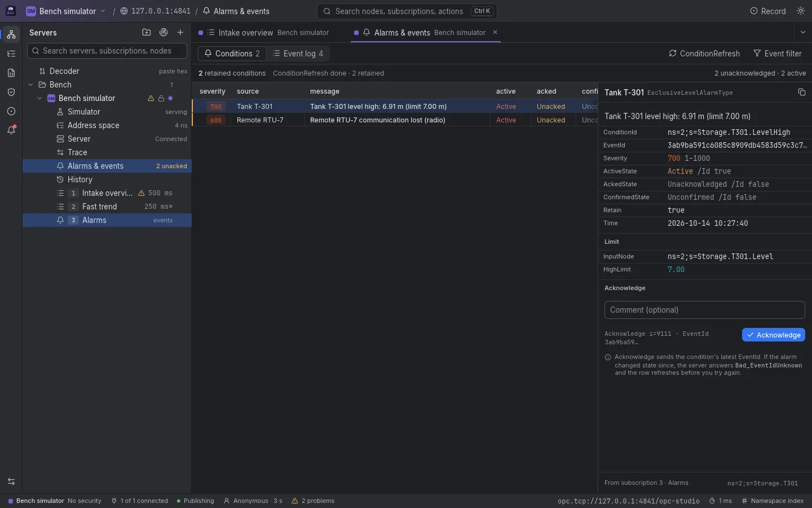Open the Servers view in the activity bar
This screenshot has height=508, width=812.
pyautogui.click(x=11, y=34)
